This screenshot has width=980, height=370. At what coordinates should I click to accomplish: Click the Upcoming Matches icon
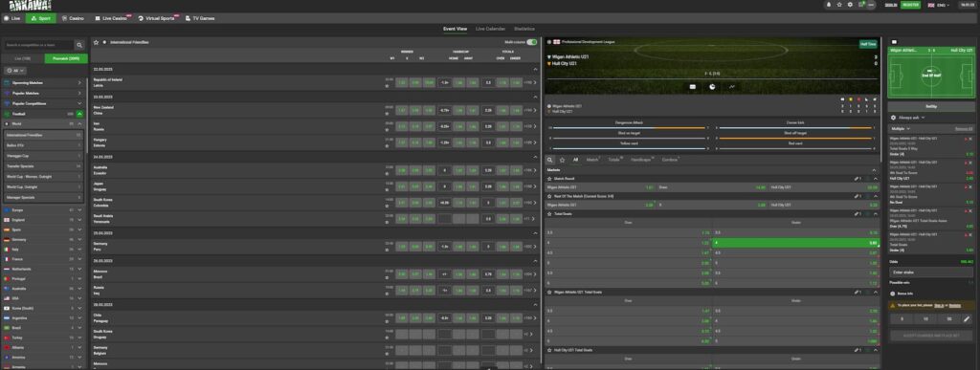(x=7, y=82)
